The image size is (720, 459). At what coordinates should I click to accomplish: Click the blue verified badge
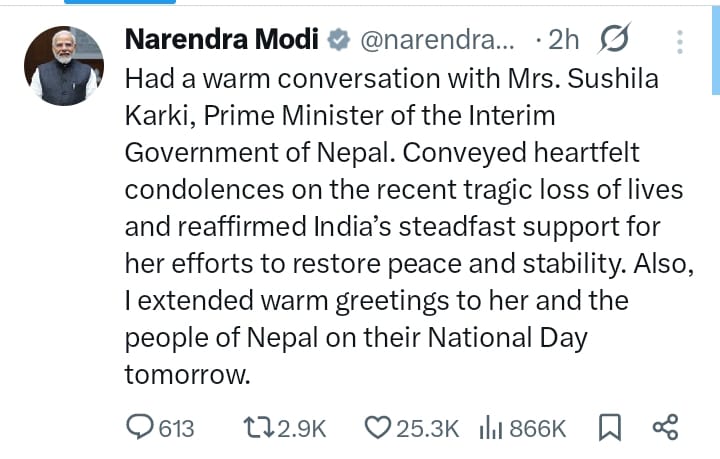pyautogui.click(x=339, y=39)
